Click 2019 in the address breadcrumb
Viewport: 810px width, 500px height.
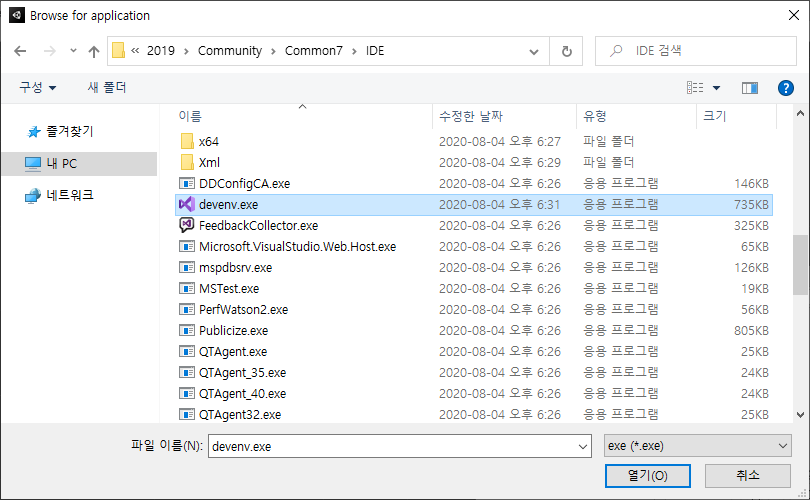[x=161, y=51]
